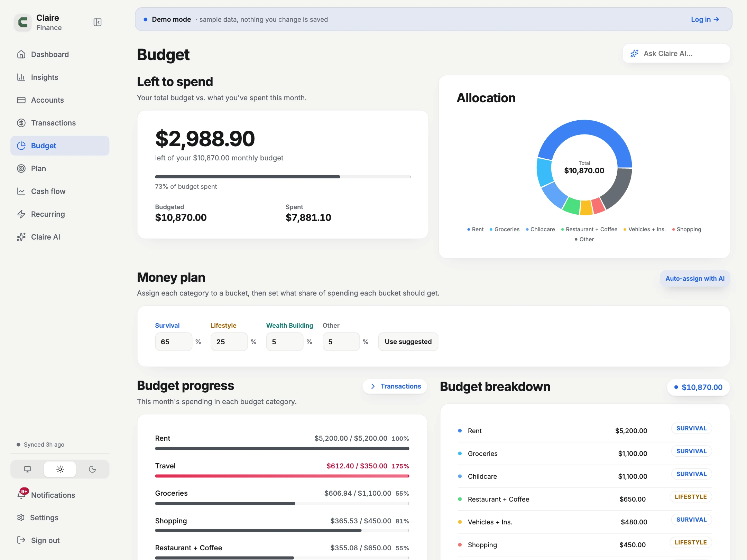
Task: Click the $10,870.00 breakdown total pill
Action: pyautogui.click(x=698, y=387)
